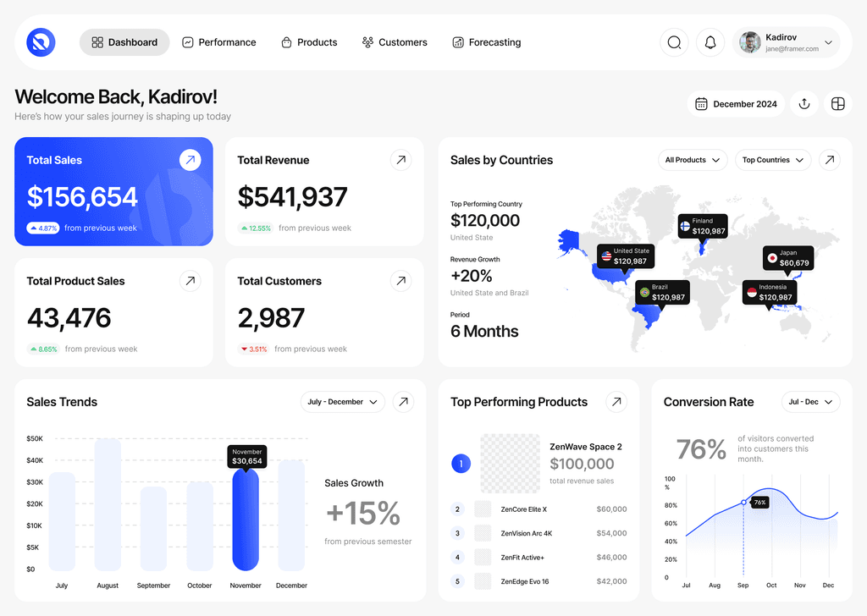Open Total Revenue card arrow icon
This screenshot has width=867, height=616.
tap(401, 160)
